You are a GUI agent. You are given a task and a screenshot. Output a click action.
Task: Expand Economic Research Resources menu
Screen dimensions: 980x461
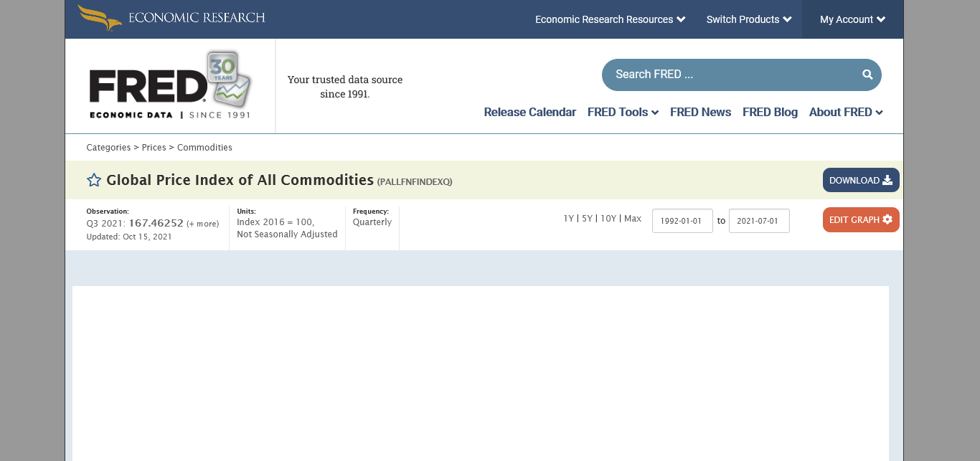(610, 19)
